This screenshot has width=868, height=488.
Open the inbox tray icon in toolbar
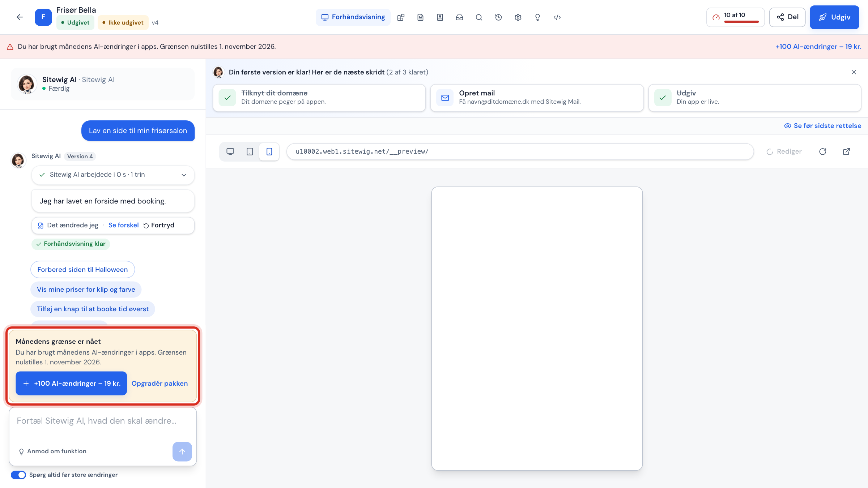click(x=459, y=17)
